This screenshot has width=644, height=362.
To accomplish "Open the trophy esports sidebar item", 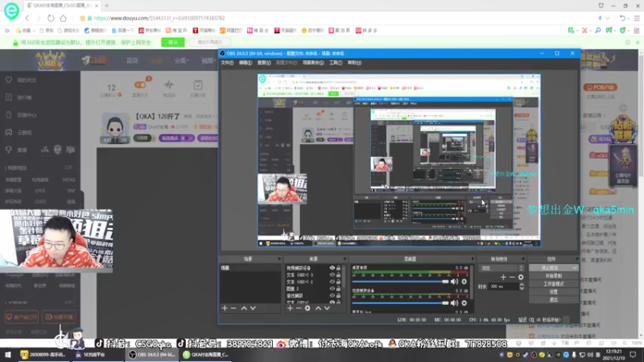I will tap(16, 150).
